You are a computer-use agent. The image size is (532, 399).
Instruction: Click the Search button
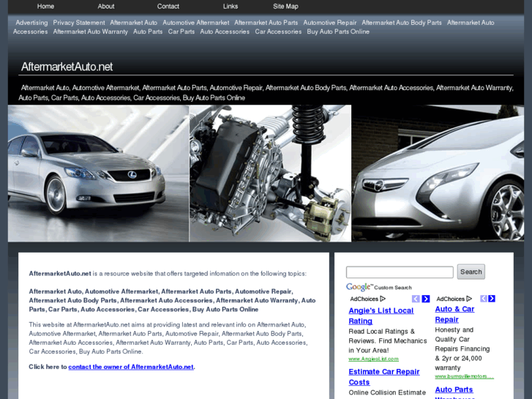click(x=471, y=272)
